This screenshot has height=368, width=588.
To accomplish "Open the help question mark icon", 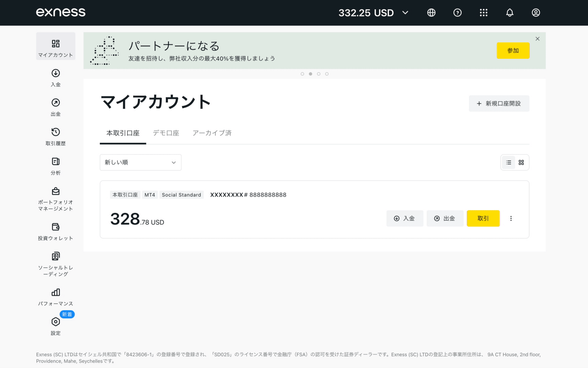I will click(x=458, y=13).
